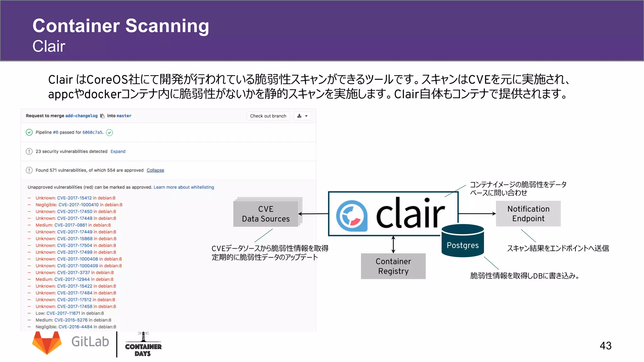Open CVE-2017-17499 vulnerability link

(x=75, y=252)
